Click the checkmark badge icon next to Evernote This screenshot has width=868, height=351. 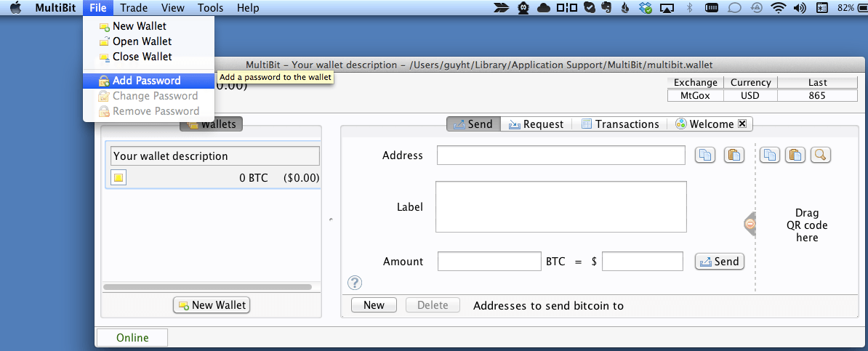(x=590, y=8)
